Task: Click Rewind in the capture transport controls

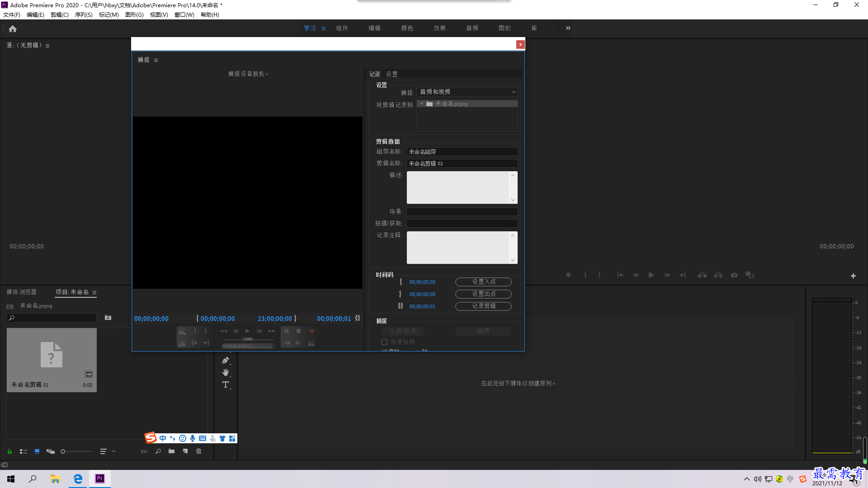Action: pyautogui.click(x=223, y=331)
